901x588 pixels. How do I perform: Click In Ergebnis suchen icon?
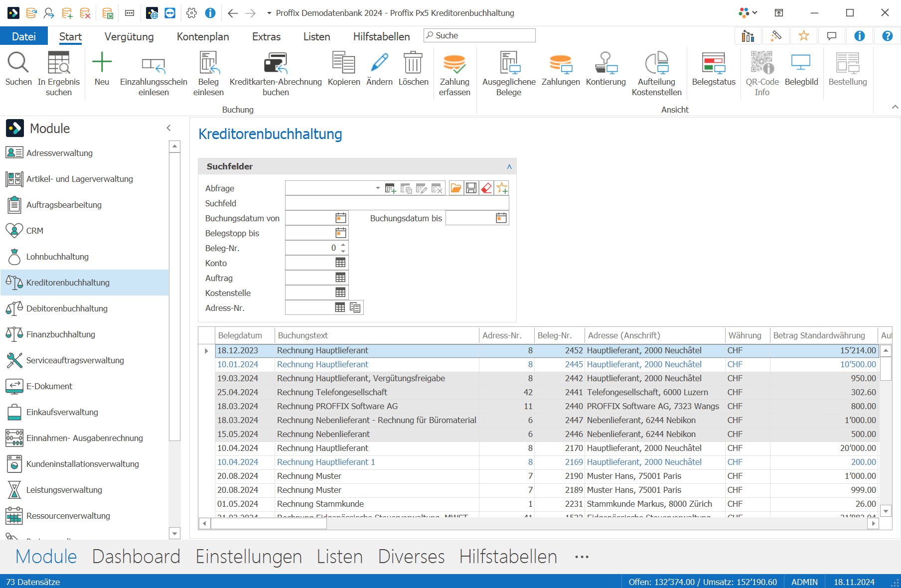click(58, 63)
